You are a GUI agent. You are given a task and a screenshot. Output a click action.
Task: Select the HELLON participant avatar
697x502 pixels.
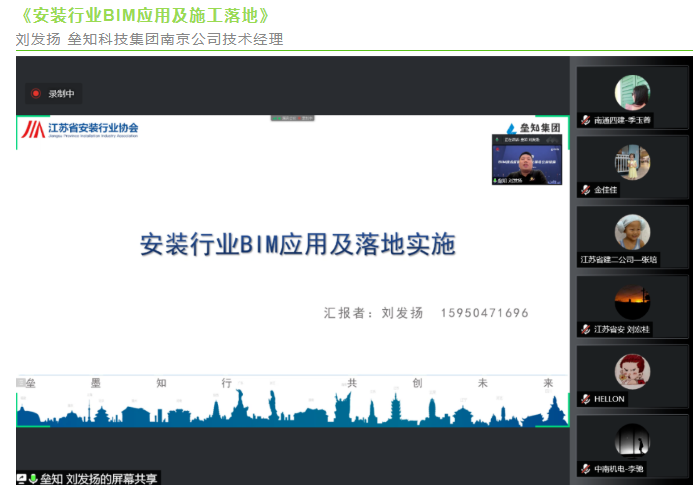click(632, 371)
